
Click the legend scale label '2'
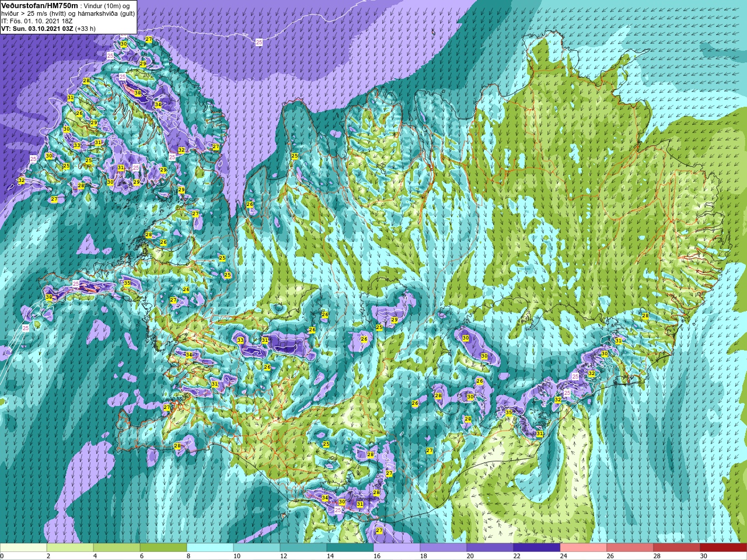point(48,556)
